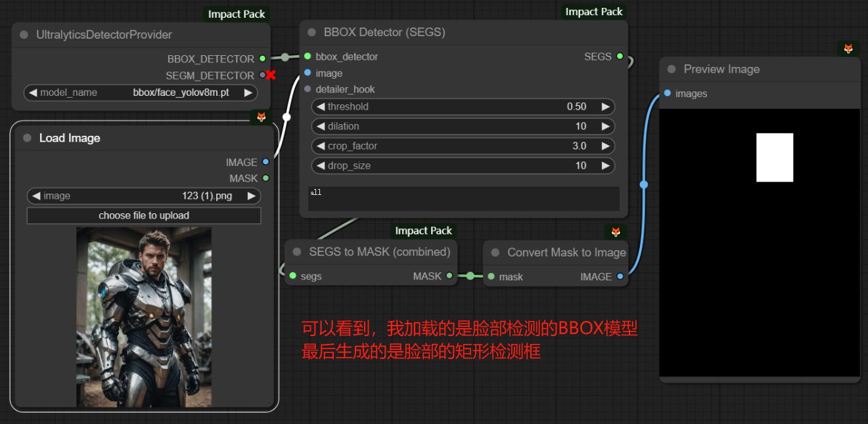Click the BBOX_DETECTOR output connector dot
Image resolution: width=868 pixels, height=424 pixels.
[262, 58]
